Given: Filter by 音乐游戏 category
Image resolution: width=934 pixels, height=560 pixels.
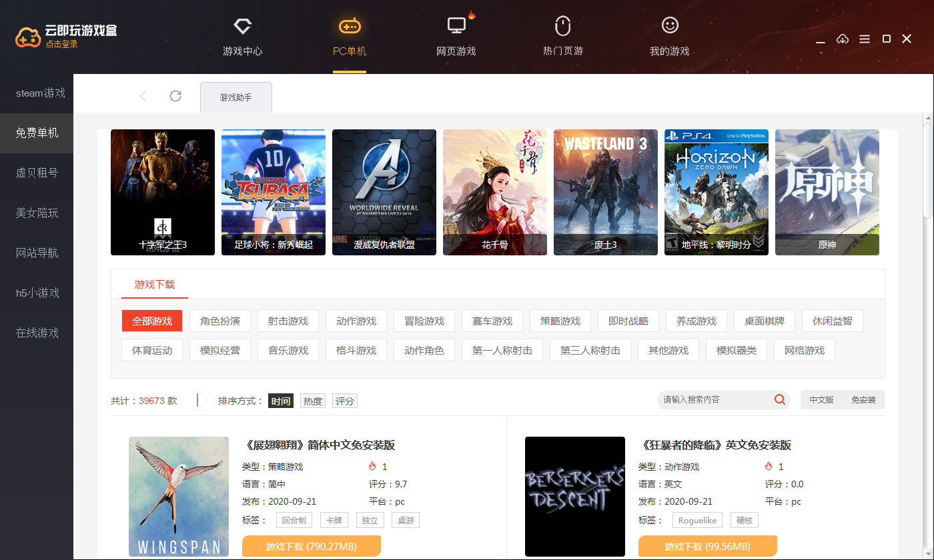Looking at the screenshot, I should coord(288,350).
